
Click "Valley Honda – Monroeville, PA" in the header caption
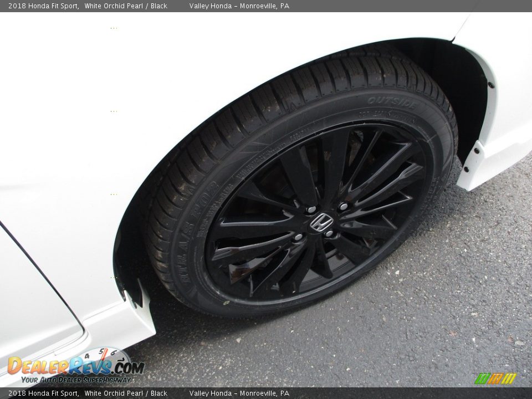tap(239, 6)
